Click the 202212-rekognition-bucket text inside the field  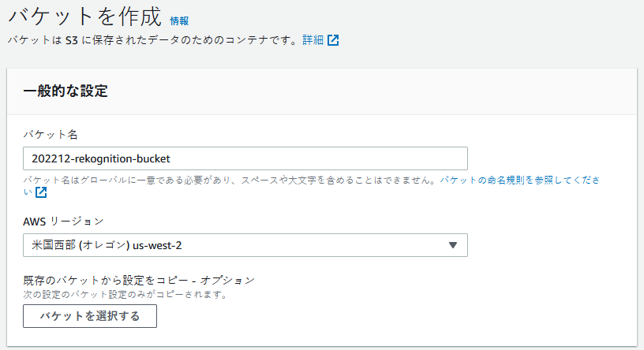100,158
